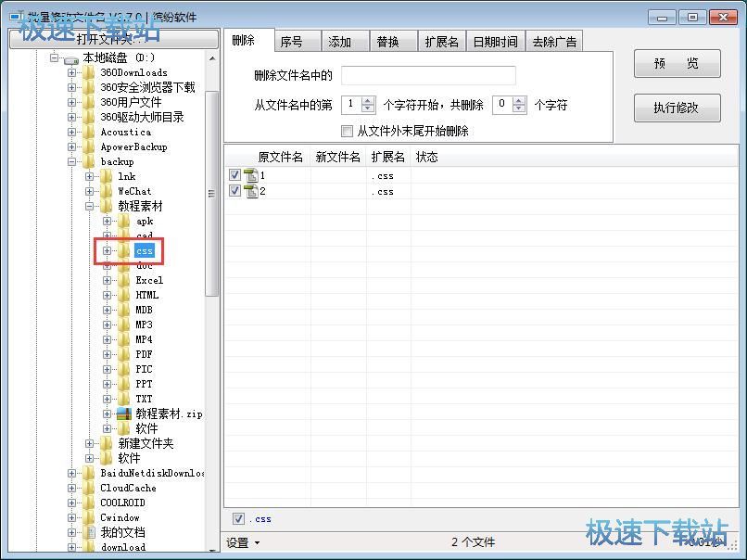This screenshot has height=560, width=747.
Task: Click the 新文件名 column header
Action: point(338,157)
